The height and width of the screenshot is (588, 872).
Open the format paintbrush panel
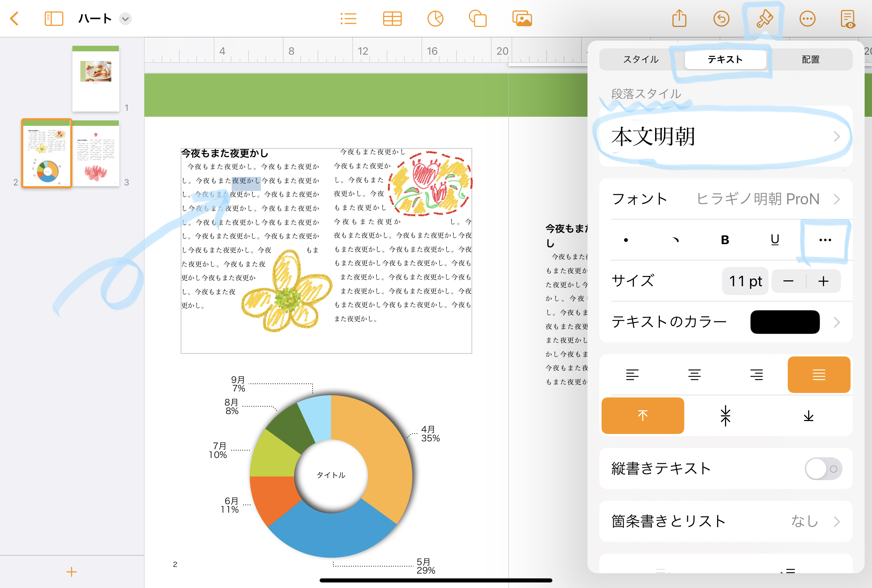click(x=764, y=19)
